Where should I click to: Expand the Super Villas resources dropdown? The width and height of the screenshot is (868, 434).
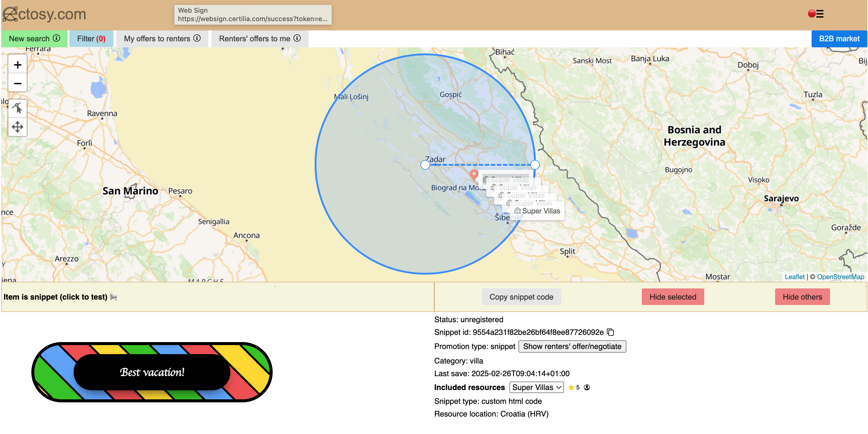click(x=536, y=387)
